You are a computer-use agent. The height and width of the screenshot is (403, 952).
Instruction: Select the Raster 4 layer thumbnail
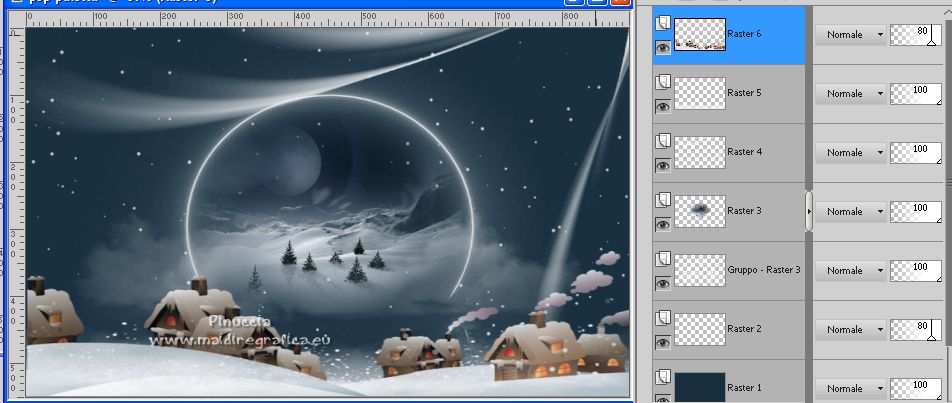coord(699,152)
